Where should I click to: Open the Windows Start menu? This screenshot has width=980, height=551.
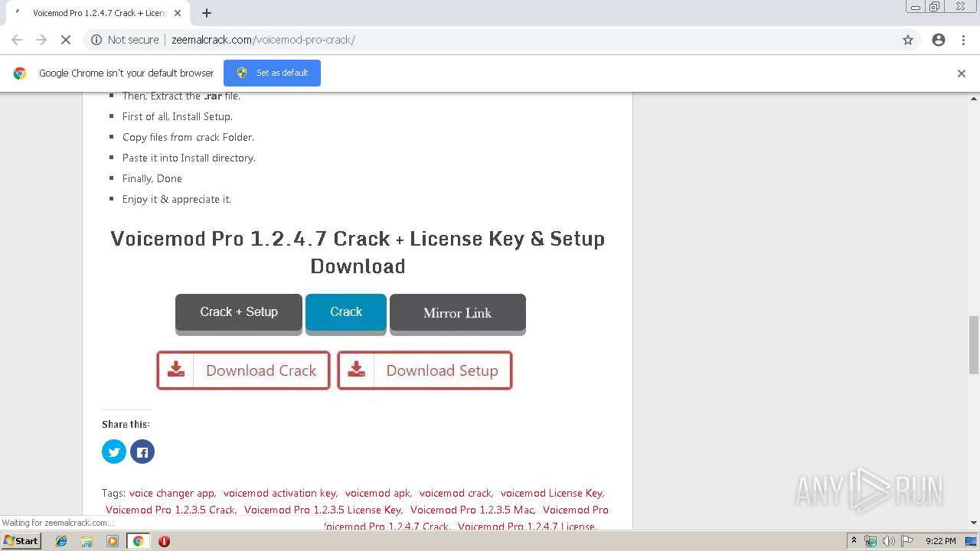coord(21,541)
